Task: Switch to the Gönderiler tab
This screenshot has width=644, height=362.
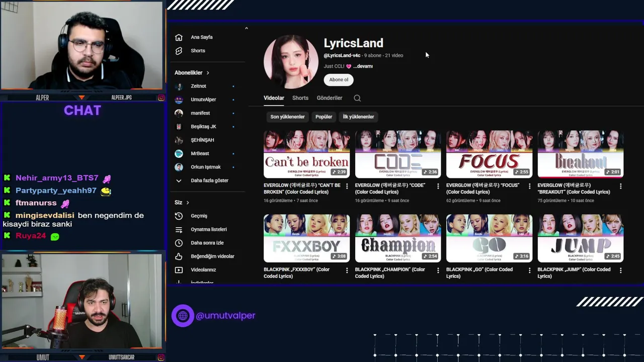Action: pos(330,98)
